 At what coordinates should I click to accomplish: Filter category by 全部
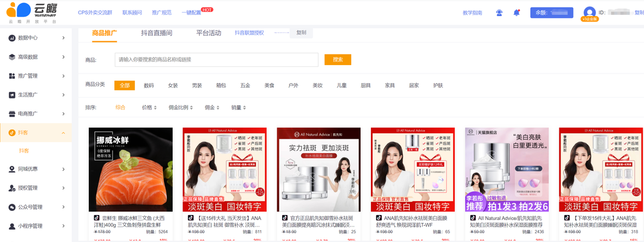(125, 85)
